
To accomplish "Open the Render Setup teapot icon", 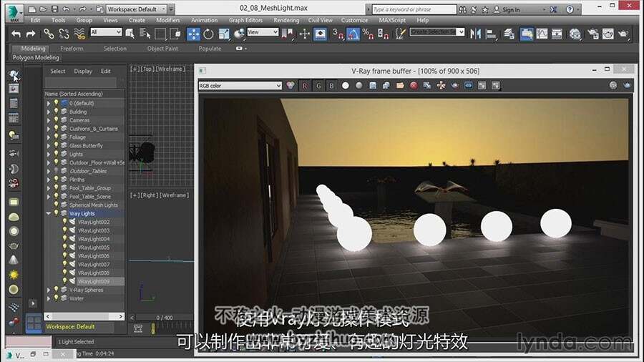I will pos(592,34).
